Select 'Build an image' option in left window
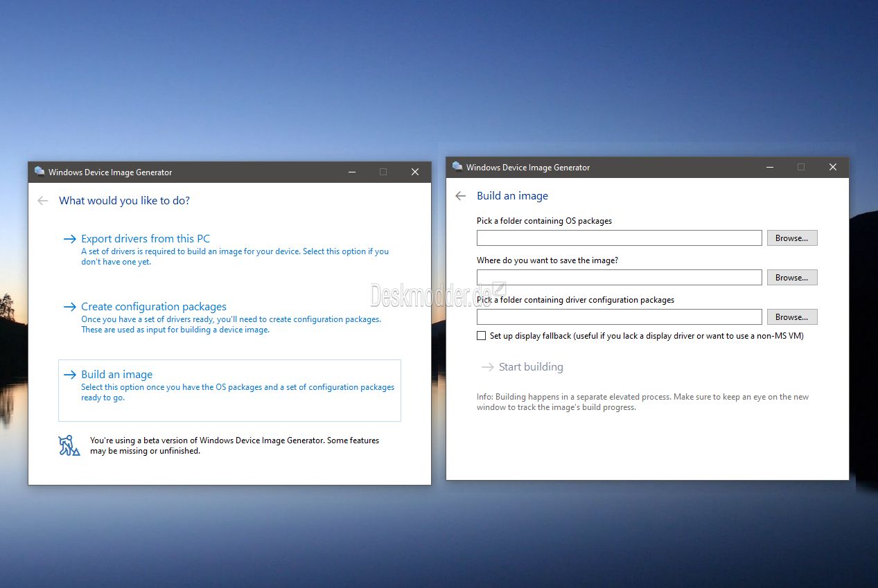The height and width of the screenshot is (588, 878). (229, 391)
